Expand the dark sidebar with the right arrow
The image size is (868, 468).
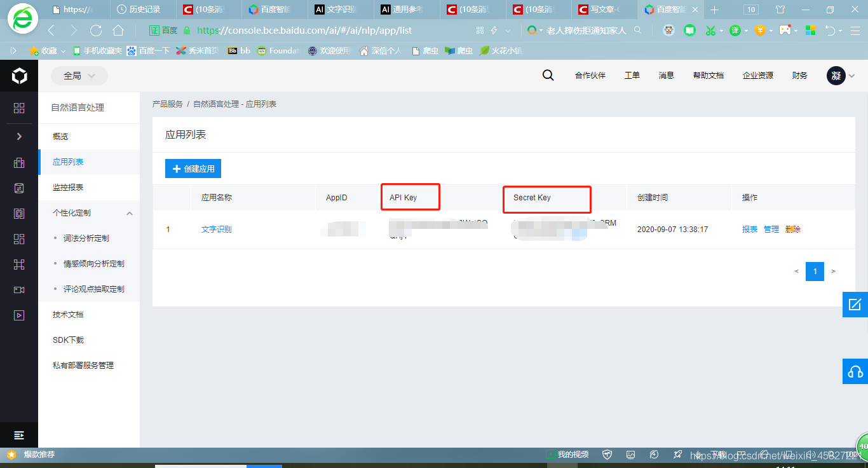tap(19, 136)
